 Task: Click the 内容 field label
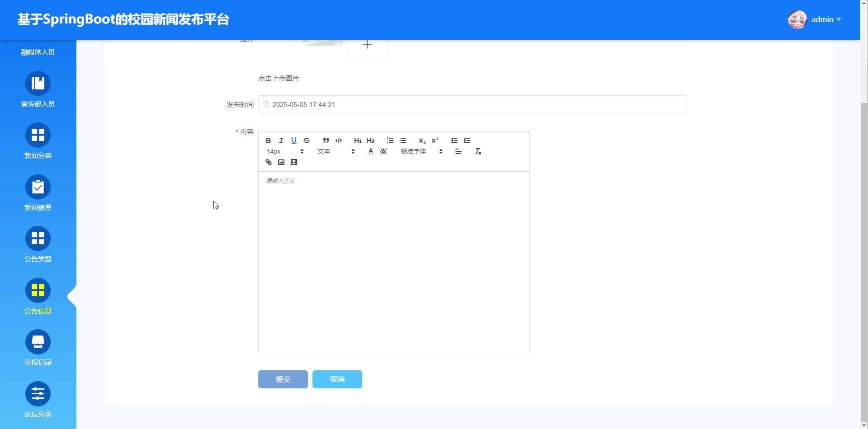click(x=247, y=131)
